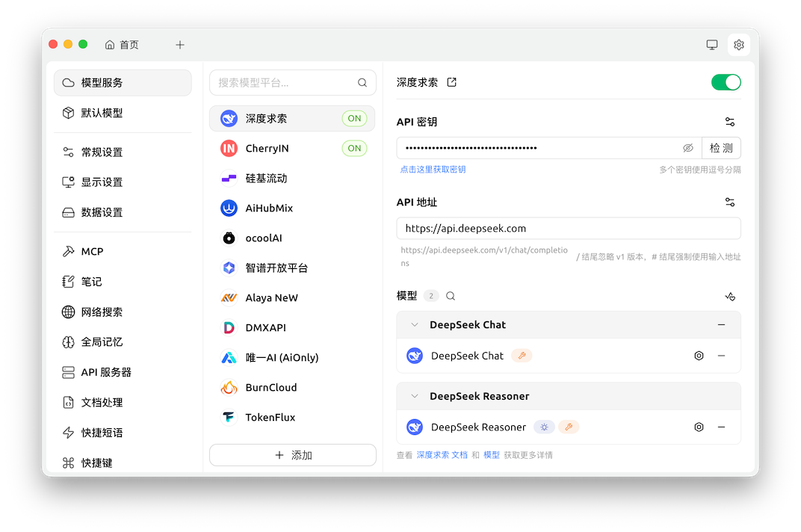Click the 检测 button
The height and width of the screenshot is (532, 801).
coord(721,148)
